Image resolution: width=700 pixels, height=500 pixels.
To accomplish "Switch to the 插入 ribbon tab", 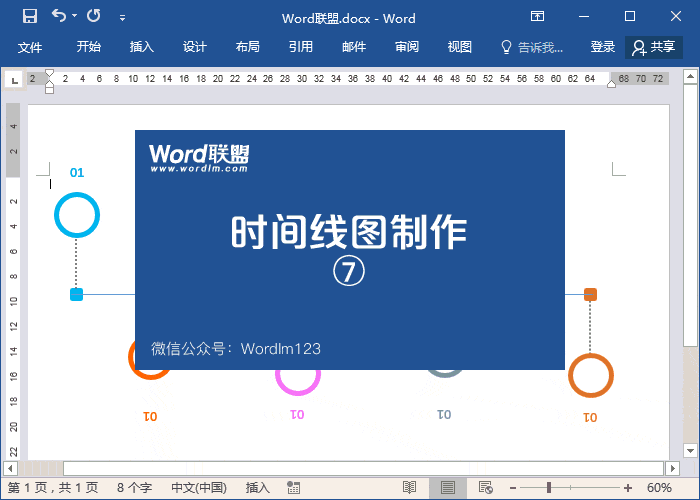I will pos(142,46).
